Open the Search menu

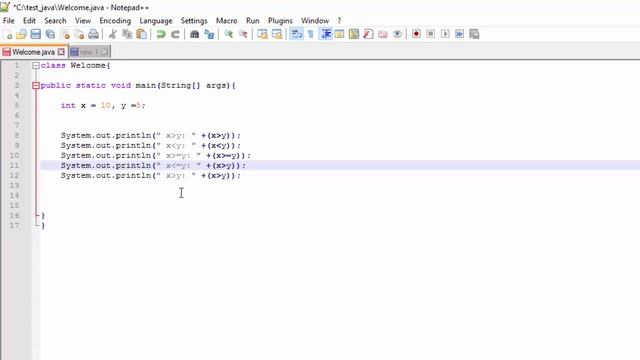click(x=55, y=20)
